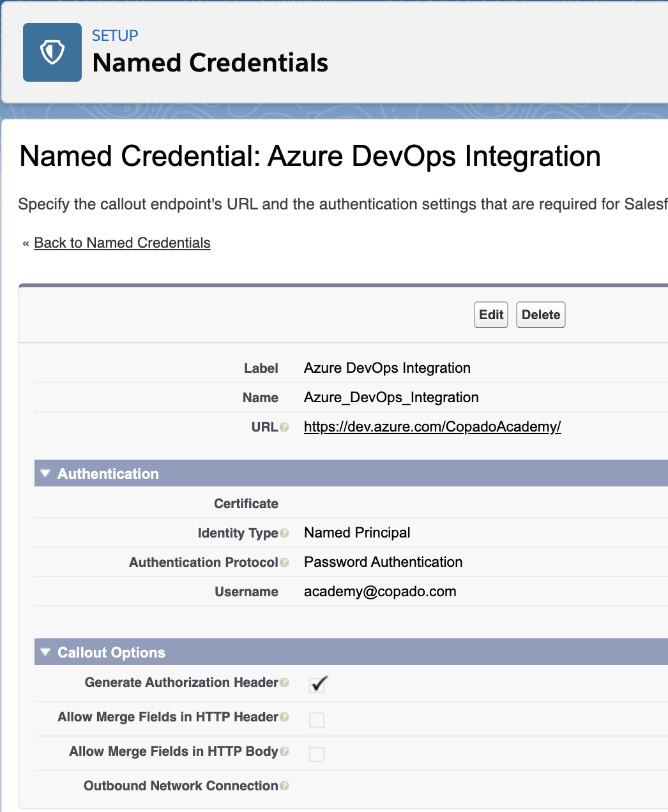Enable Allow Merge Fields in HTTP Header checkbox
This screenshot has height=812, width=668.
pyautogui.click(x=317, y=719)
